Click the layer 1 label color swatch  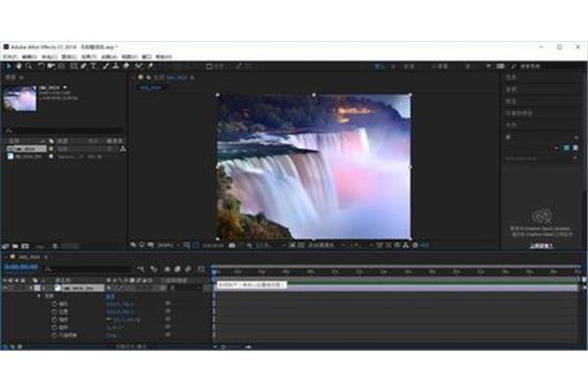(37, 288)
